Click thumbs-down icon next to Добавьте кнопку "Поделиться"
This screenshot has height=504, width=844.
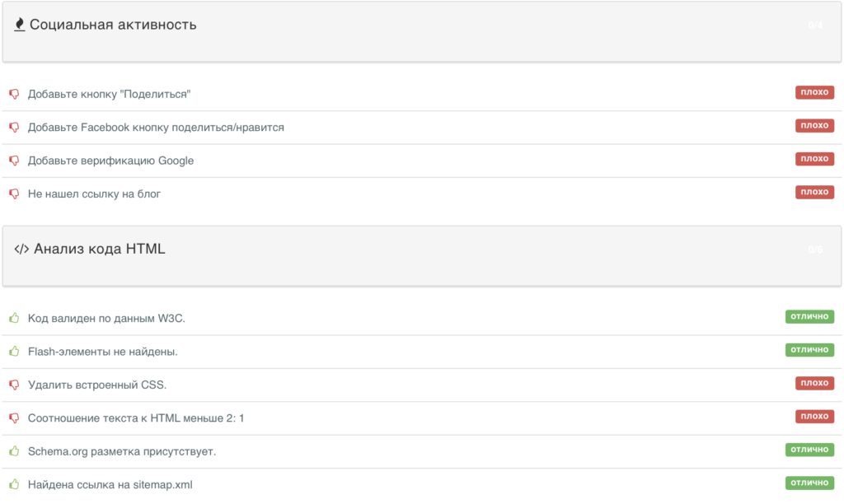pyautogui.click(x=15, y=94)
